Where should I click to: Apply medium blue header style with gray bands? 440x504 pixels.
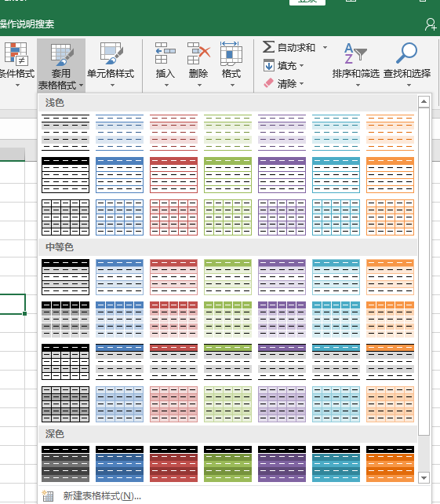(x=119, y=362)
